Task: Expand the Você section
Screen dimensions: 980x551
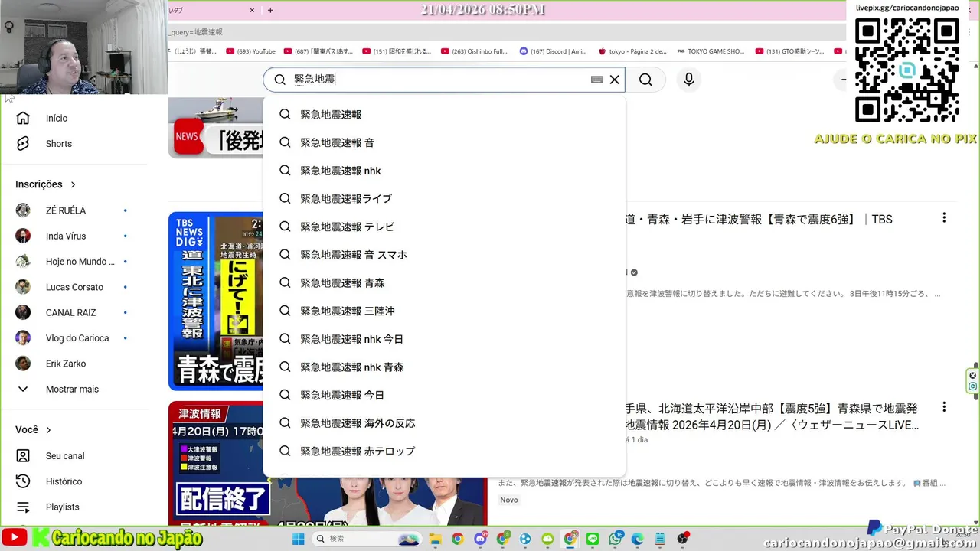Action: (x=34, y=430)
